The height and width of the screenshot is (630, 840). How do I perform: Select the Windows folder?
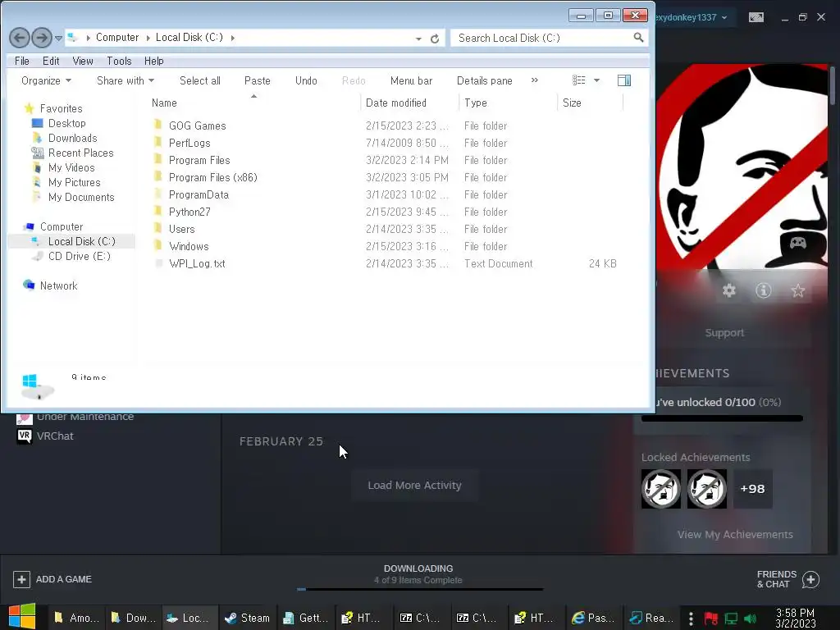(x=189, y=246)
